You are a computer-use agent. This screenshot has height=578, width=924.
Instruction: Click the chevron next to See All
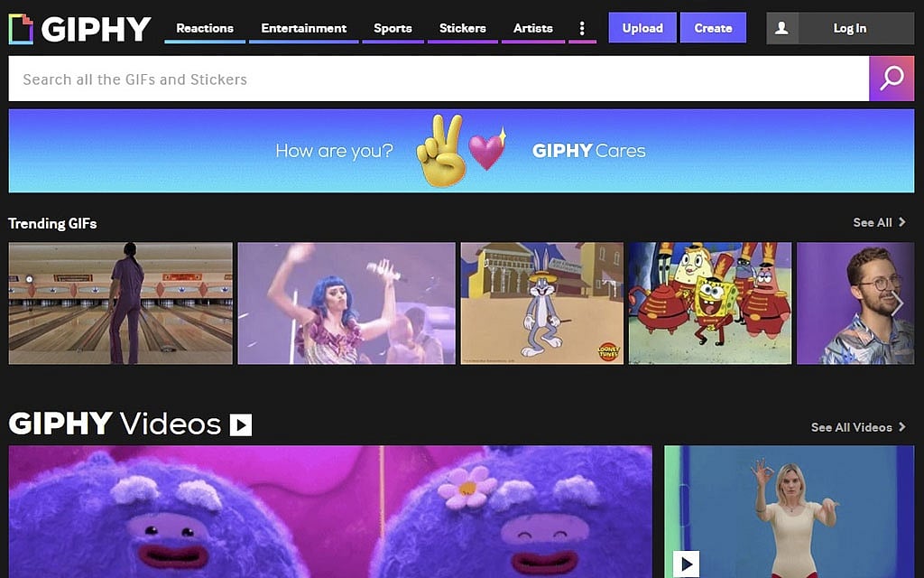[x=901, y=222]
